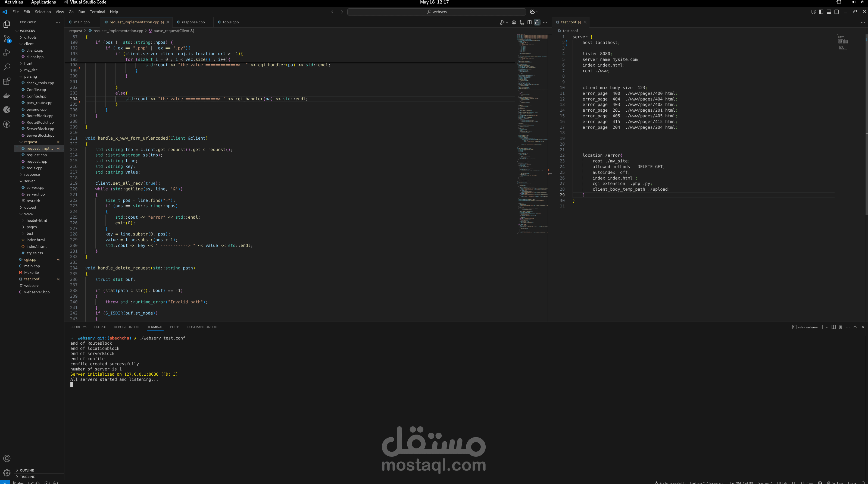Open the Selection menu
The height and width of the screenshot is (484, 868).
click(x=43, y=12)
